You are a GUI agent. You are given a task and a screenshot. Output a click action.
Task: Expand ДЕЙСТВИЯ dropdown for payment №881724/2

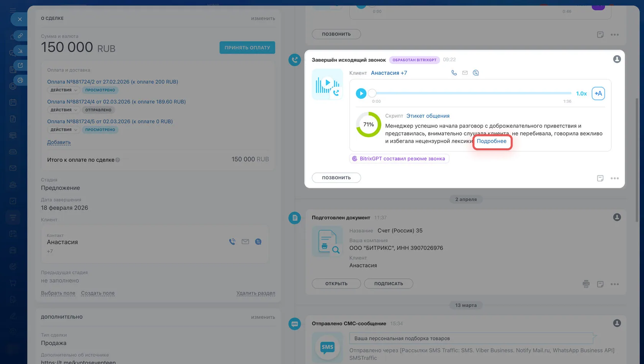(64, 90)
